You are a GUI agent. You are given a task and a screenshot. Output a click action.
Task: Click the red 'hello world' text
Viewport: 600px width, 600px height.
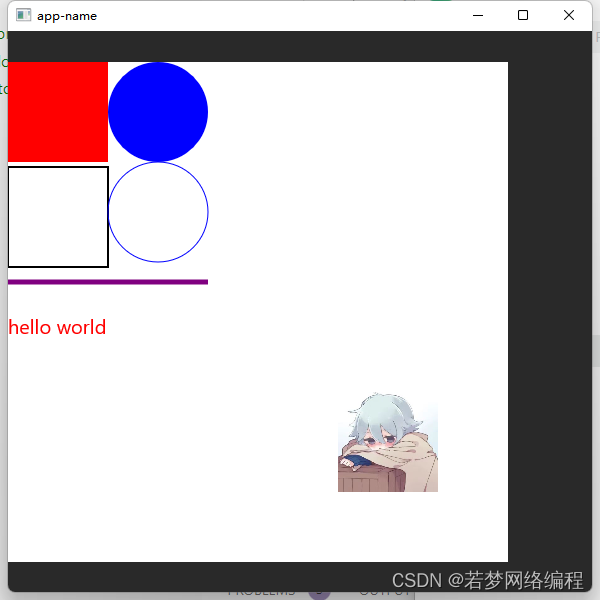(57, 327)
